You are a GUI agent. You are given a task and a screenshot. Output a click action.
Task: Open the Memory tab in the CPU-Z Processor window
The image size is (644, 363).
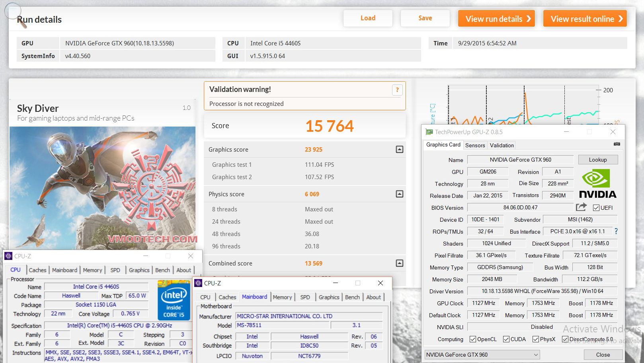click(x=92, y=270)
